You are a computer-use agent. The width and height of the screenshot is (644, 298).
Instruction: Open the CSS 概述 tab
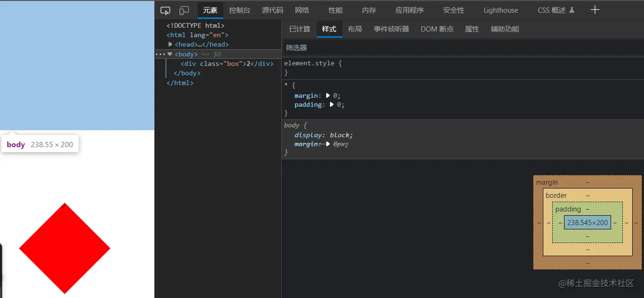[556, 10]
